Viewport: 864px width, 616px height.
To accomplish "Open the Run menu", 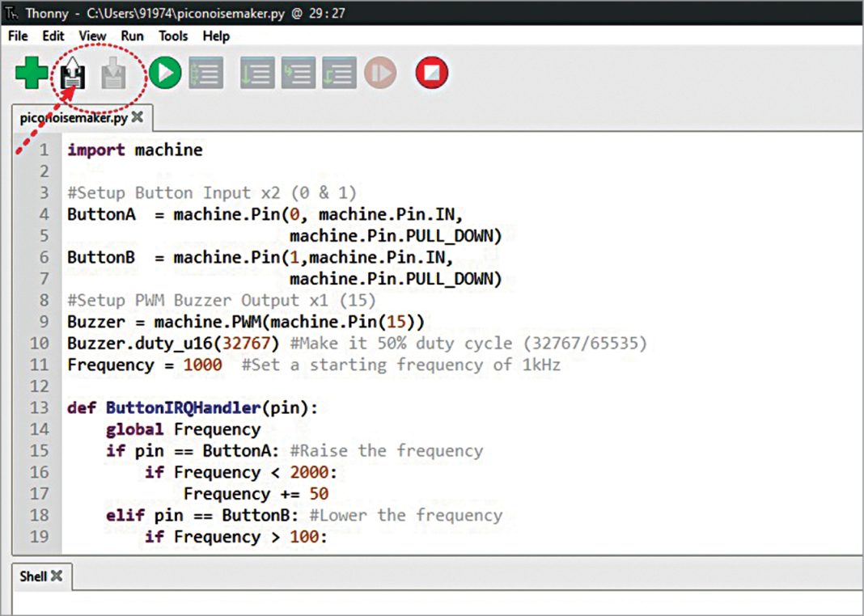I will click(x=132, y=36).
